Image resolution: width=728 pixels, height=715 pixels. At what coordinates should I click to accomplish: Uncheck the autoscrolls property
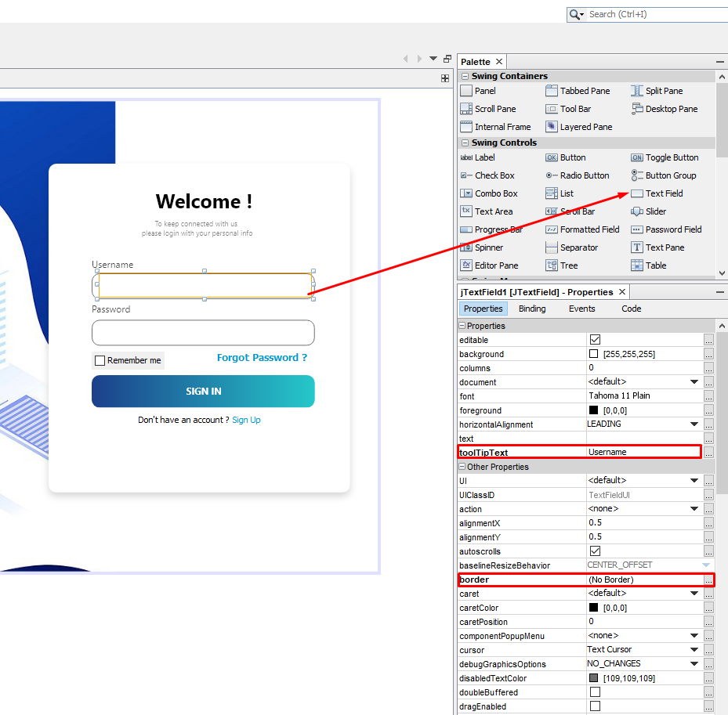point(595,551)
